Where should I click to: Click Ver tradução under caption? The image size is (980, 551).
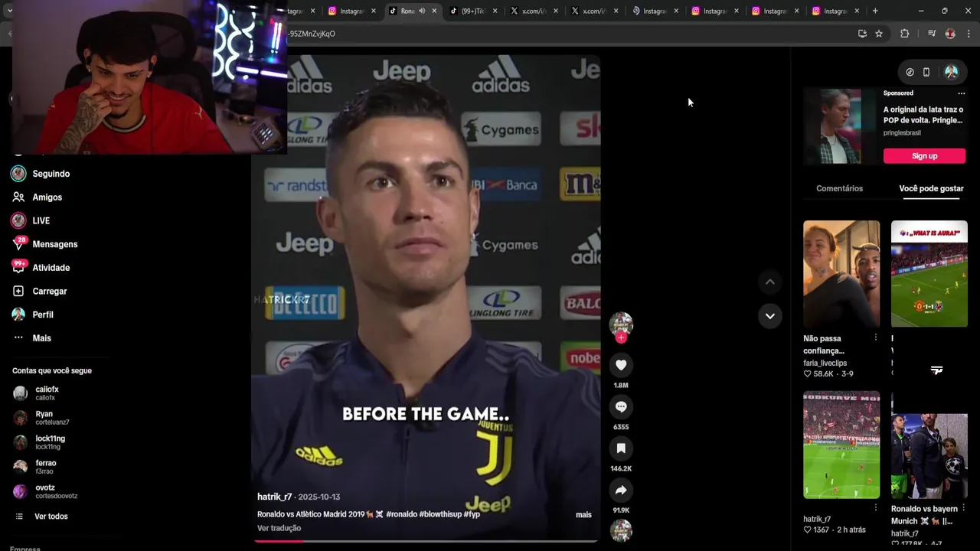tap(279, 528)
